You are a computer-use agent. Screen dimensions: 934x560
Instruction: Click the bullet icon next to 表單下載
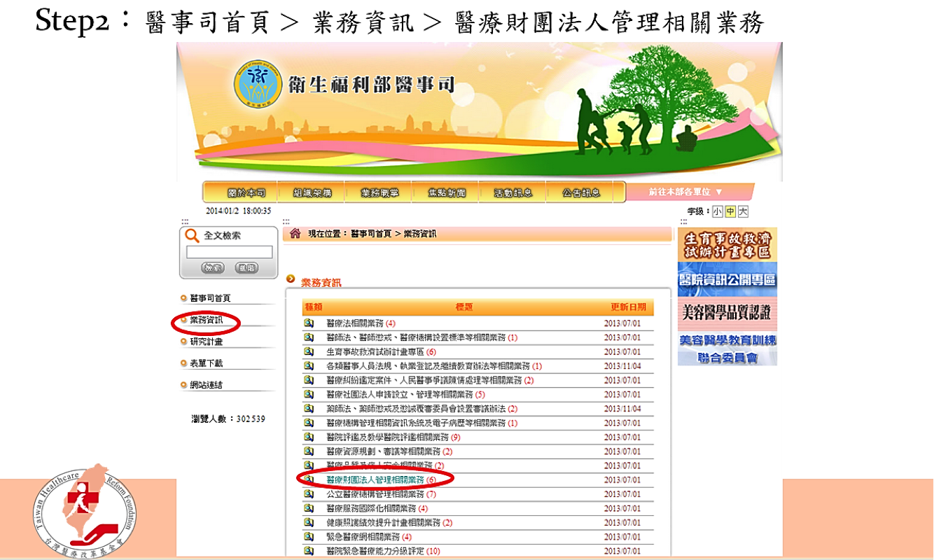tap(184, 363)
